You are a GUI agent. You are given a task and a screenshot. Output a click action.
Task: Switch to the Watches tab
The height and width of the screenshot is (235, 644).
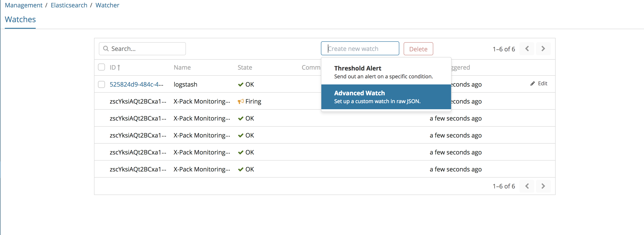click(20, 20)
